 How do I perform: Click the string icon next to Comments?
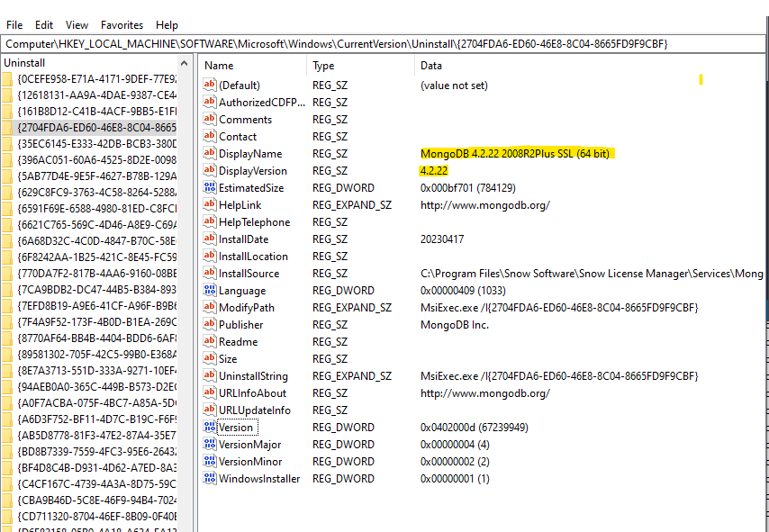point(210,119)
